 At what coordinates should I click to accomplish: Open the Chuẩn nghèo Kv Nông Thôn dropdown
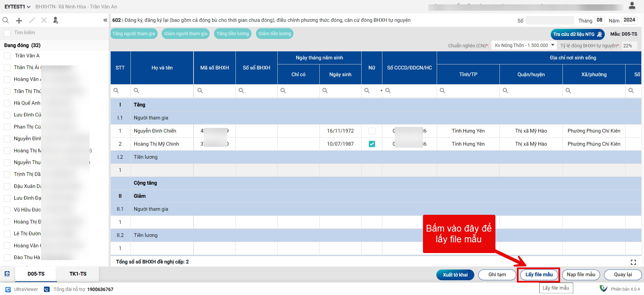(524, 45)
